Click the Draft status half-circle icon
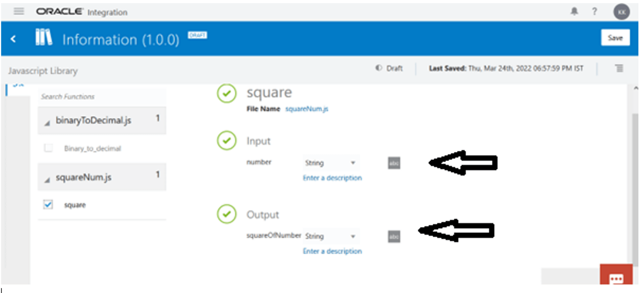Image resolution: width=644 pixels, height=293 pixels. coord(378,68)
